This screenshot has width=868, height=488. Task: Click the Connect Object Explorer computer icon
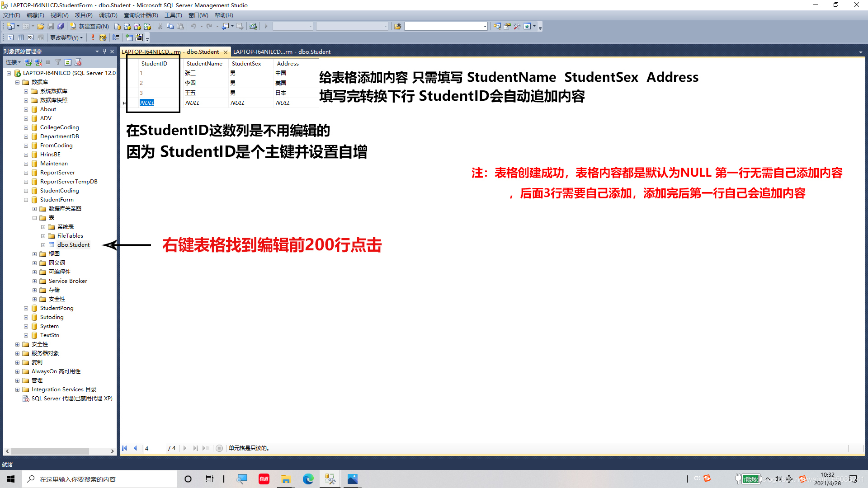(x=28, y=62)
